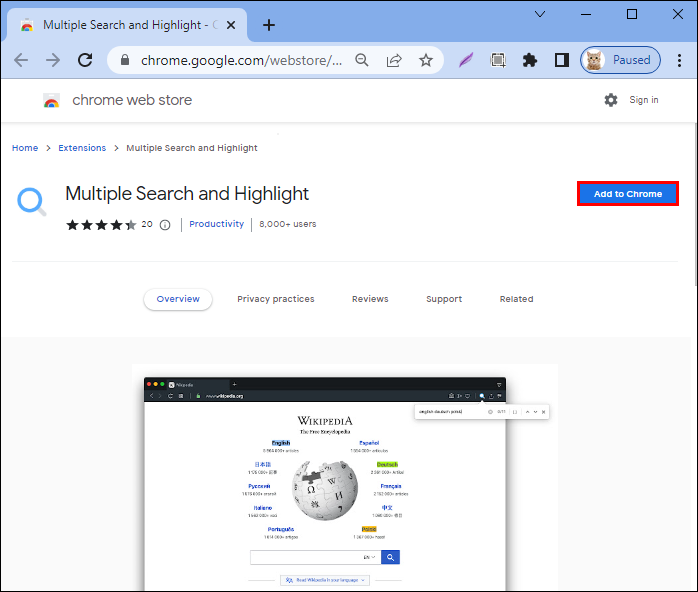Click the screenshot capture extension icon

click(498, 60)
